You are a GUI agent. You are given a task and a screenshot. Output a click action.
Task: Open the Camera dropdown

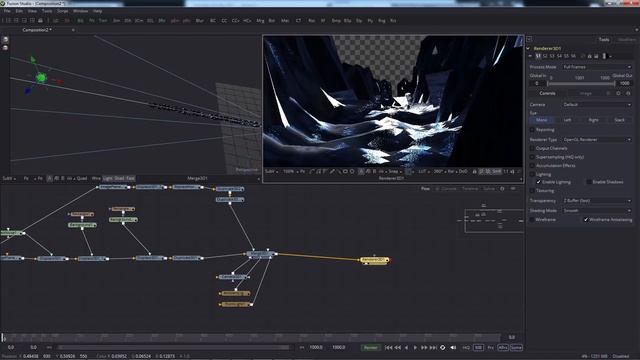click(597, 104)
